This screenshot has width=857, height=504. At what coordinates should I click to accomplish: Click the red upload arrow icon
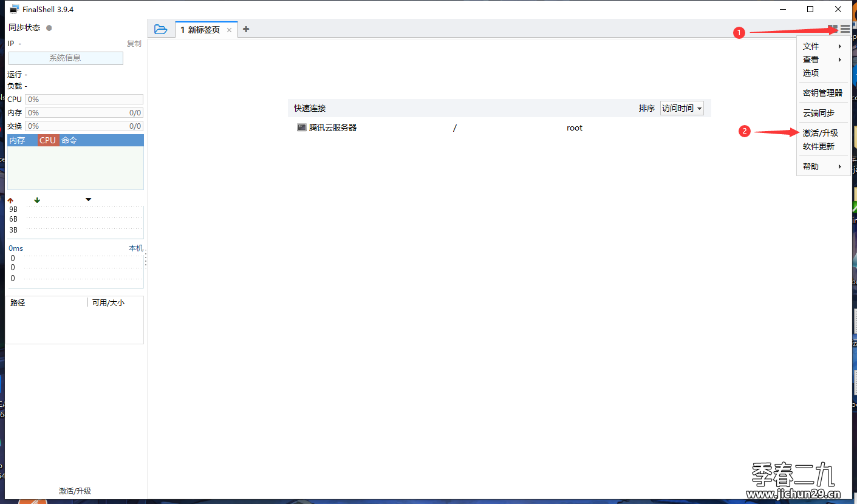10,200
